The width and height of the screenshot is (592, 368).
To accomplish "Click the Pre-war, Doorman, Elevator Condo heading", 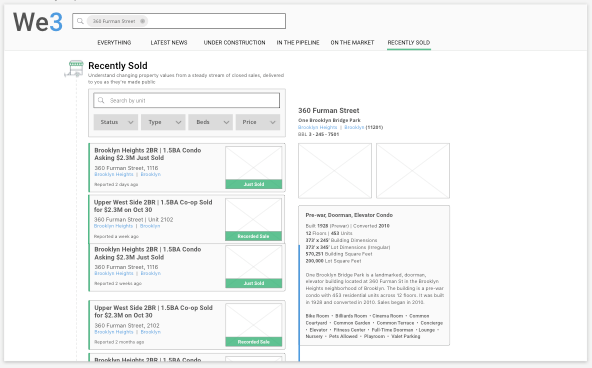I will click(x=349, y=215).
